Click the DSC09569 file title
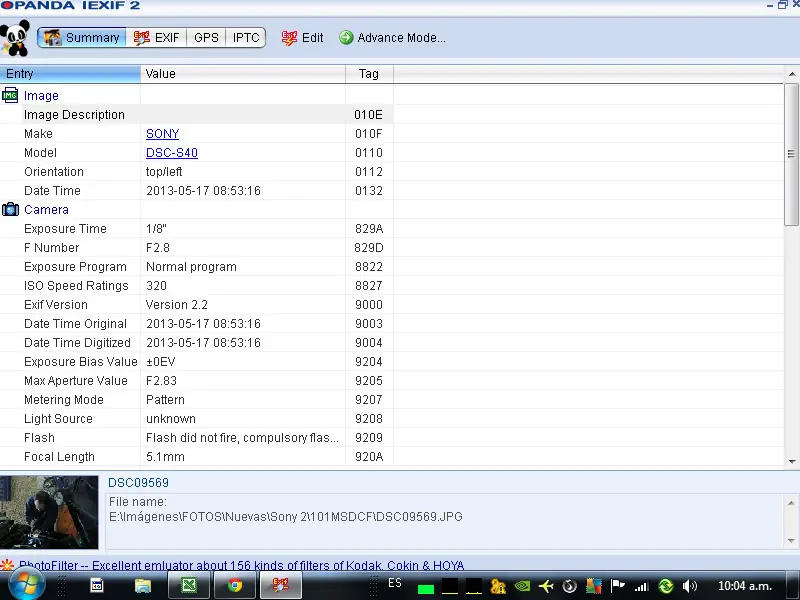Image resolution: width=800 pixels, height=600 pixels. [x=138, y=483]
